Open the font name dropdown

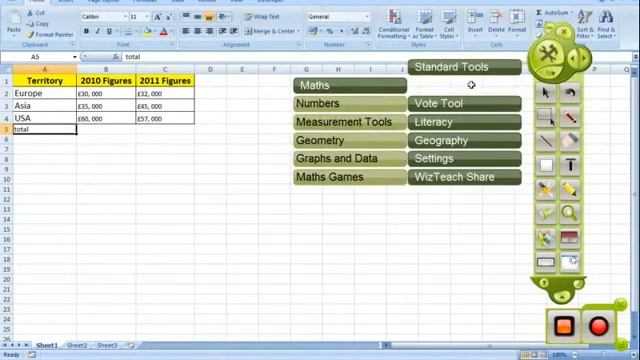coord(125,17)
